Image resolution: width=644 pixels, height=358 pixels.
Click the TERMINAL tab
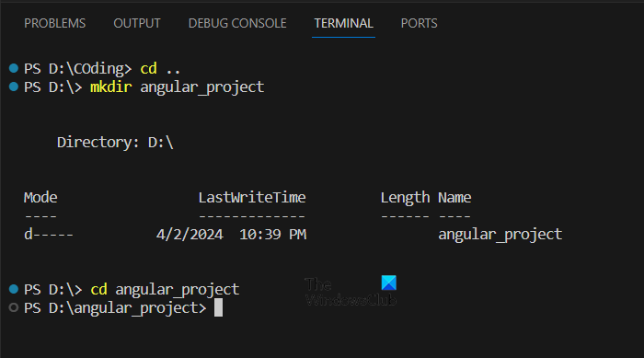(x=343, y=23)
